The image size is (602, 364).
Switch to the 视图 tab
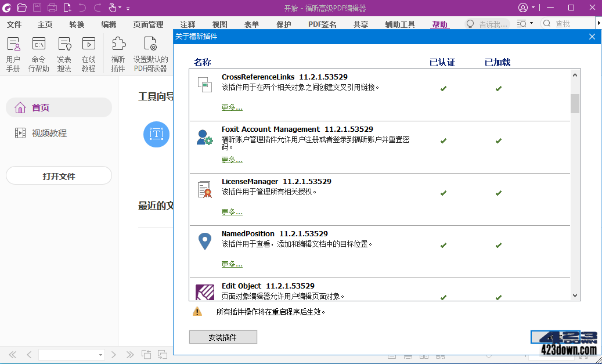[x=219, y=24]
